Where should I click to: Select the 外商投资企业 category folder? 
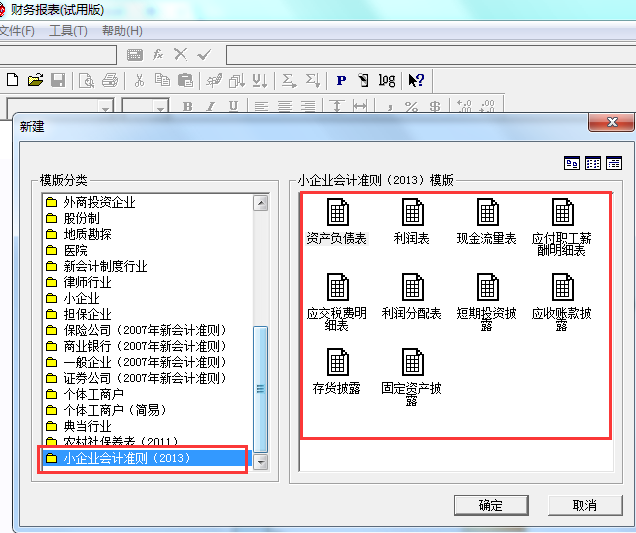point(98,202)
